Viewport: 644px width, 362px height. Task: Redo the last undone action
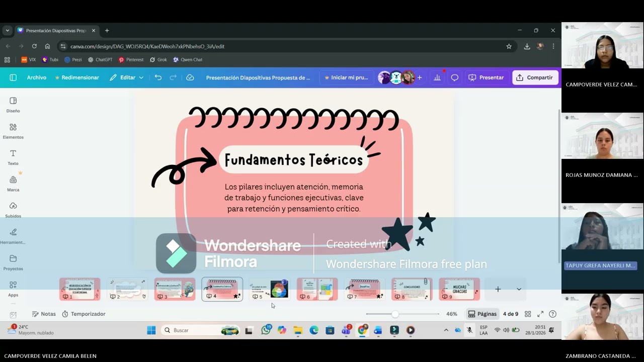tap(173, 77)
